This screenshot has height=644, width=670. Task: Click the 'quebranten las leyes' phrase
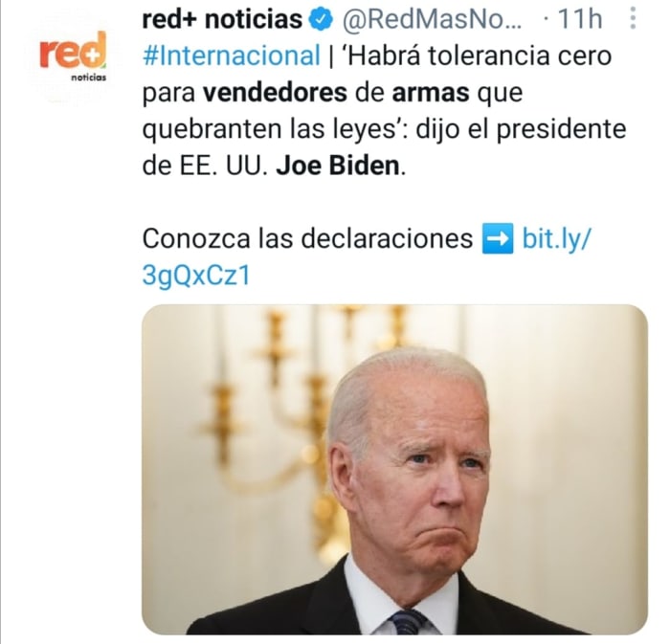coord(271,130)
